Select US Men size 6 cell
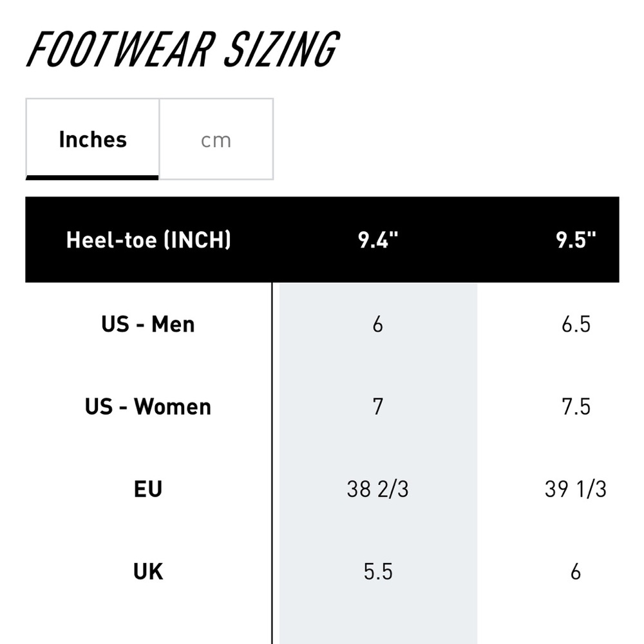 [x=378, y=324]
